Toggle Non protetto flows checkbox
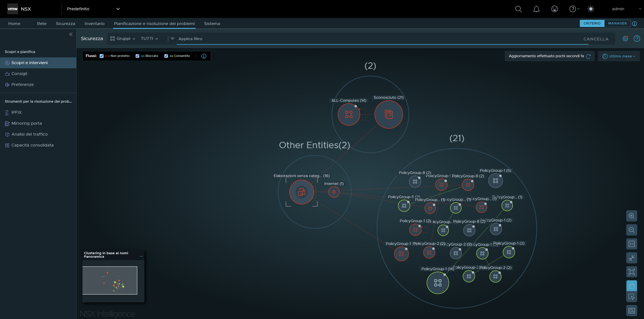 pyautogui.click(x=101, y=56)
